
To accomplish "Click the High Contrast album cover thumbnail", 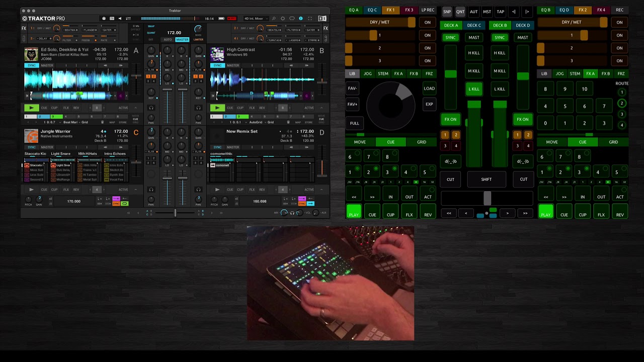I will tap(217, 54).
